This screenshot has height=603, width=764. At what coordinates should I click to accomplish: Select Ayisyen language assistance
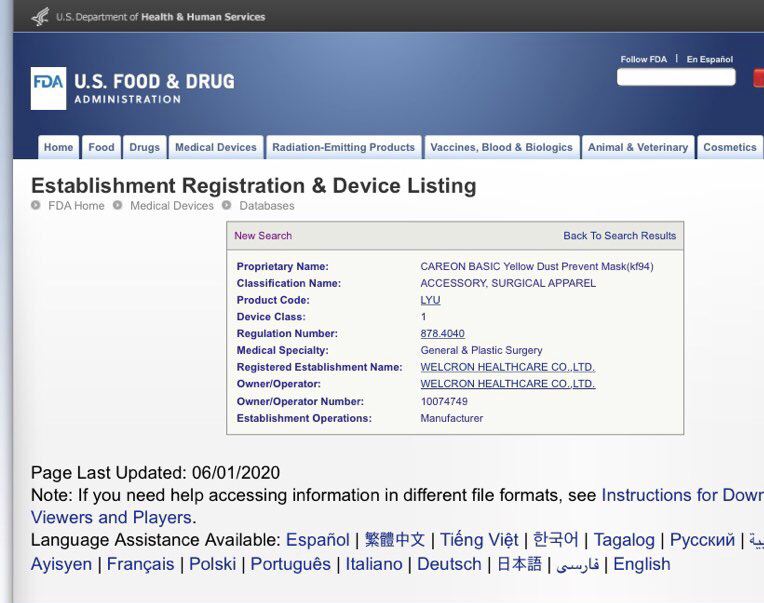coord(61,565)
